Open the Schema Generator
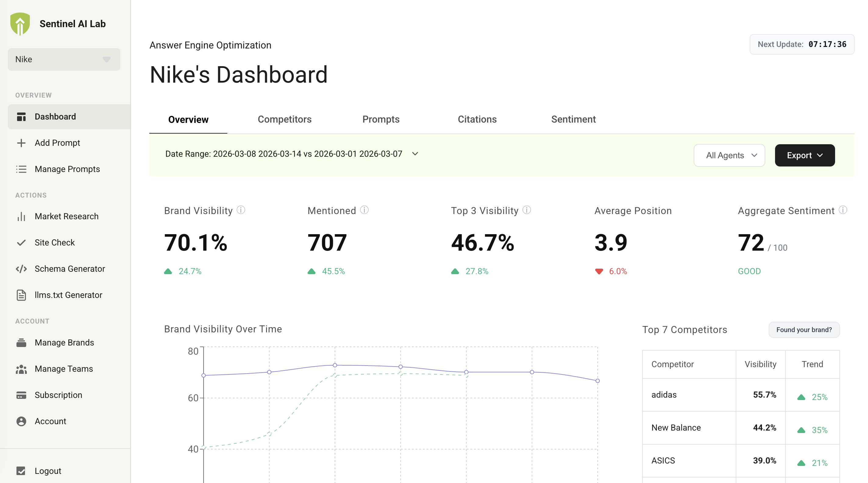 (x=69, y=269)
